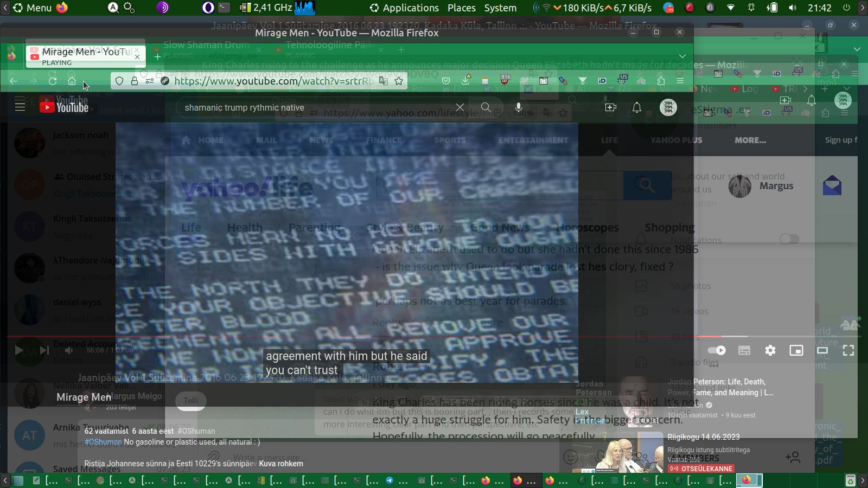Switch the player to miniplayer

click(796, 350)
